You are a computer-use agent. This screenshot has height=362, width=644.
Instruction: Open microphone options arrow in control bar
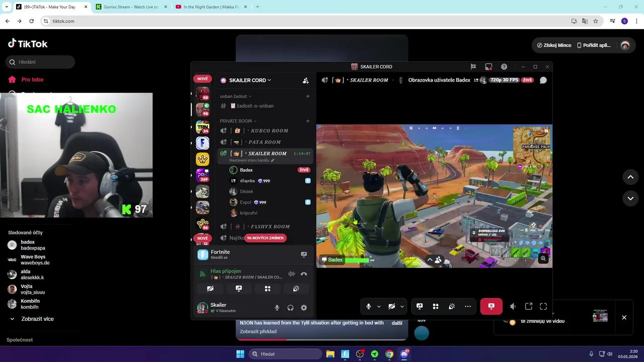point(379,306)
